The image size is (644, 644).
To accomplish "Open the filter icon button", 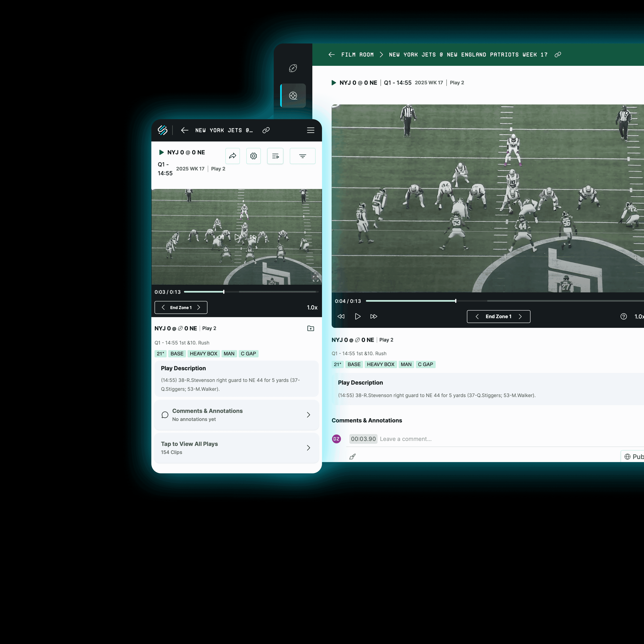I will tap(302, 156).
